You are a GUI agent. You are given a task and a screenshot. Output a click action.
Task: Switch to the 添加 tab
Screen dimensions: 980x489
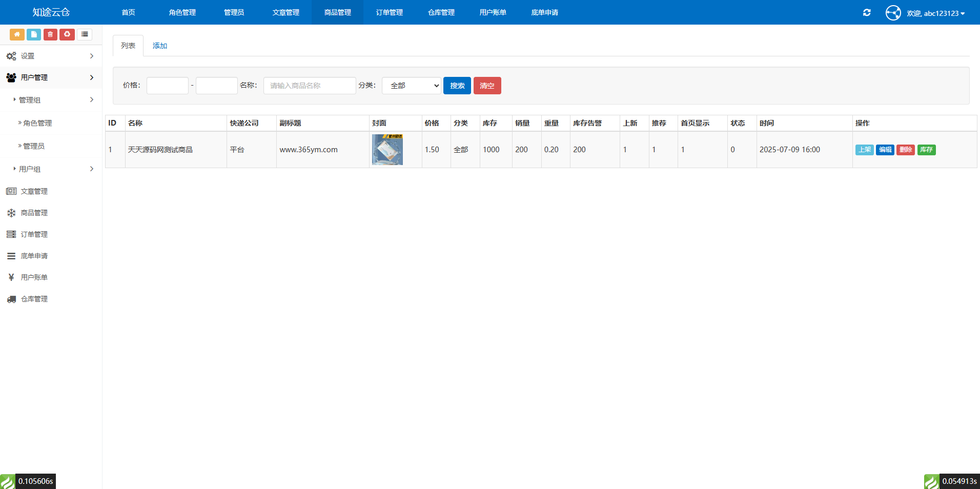pyautogui.click(x=160, y=46)
